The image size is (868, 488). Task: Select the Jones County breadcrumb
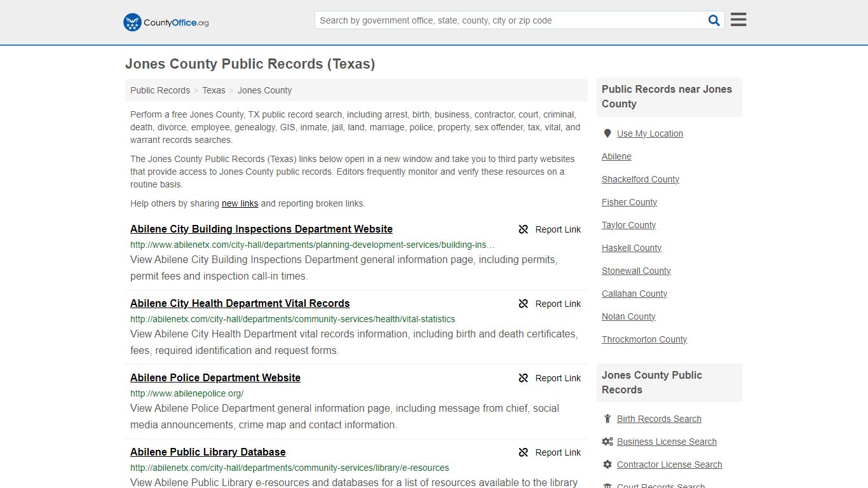coord(264,90)
